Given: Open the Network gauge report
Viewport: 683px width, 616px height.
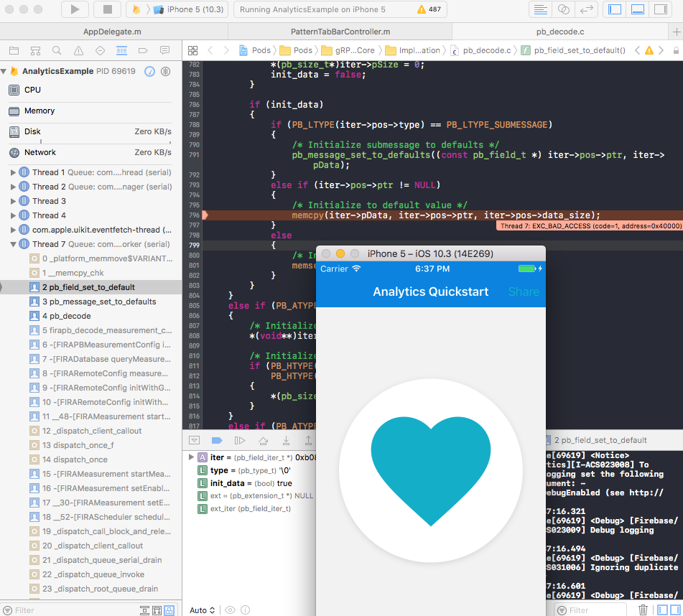Looking at the screenshot, I should pyautogui.click(x=90, y=152).
